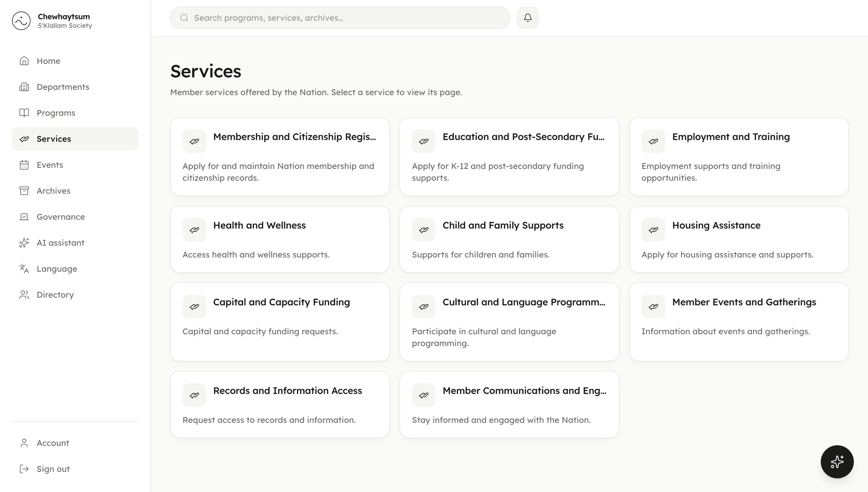868x492 pixels.
Task: Click the Health and Wellness card icon
Action: point(194,230)
